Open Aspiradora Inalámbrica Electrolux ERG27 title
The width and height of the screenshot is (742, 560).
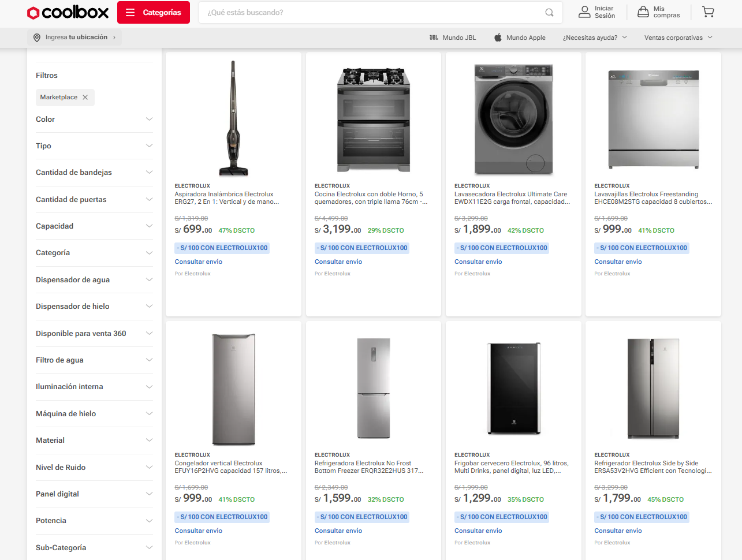[227, 198]
